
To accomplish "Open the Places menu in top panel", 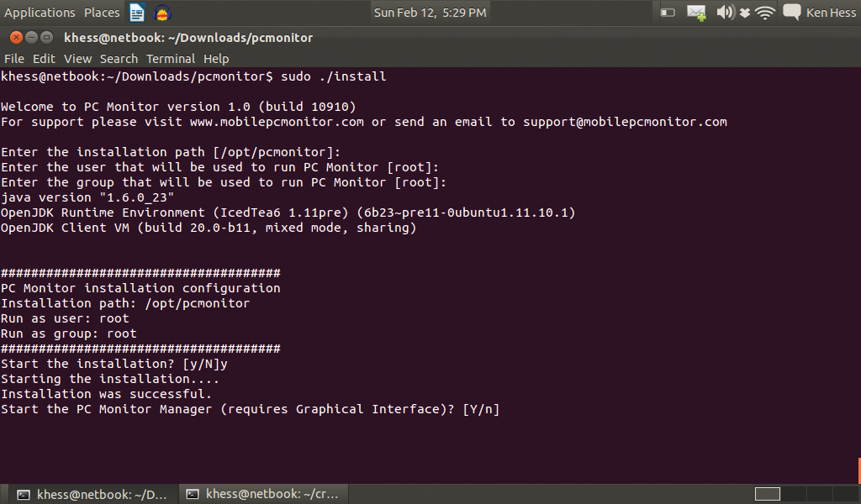I will 102,13.
